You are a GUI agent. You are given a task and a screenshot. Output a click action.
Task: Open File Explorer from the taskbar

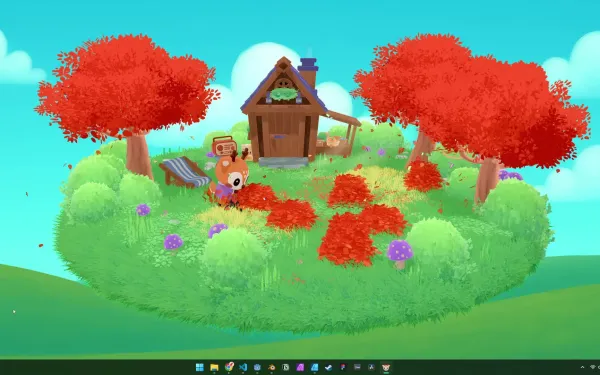[214, 367]
